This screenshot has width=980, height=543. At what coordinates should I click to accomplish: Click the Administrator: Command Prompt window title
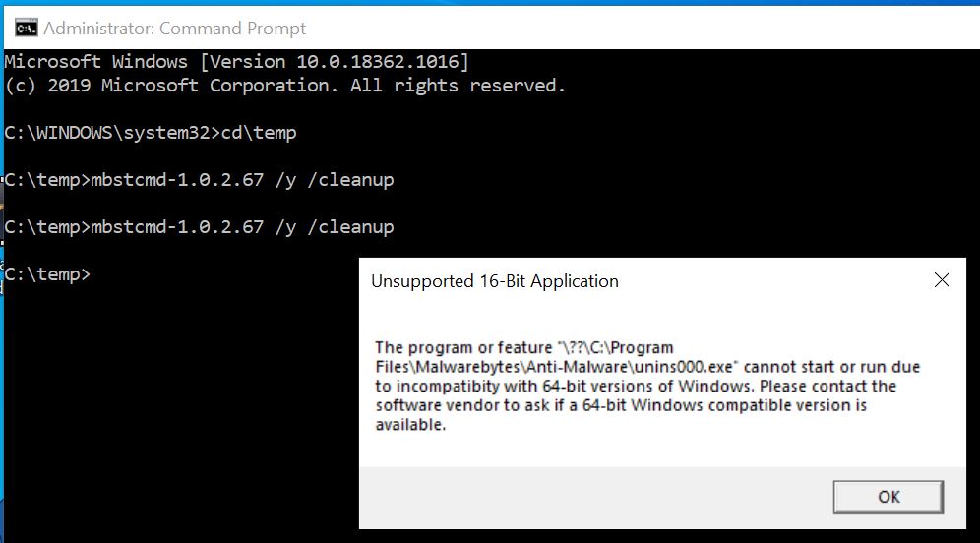pyautogui.click(x=175, y=28)
